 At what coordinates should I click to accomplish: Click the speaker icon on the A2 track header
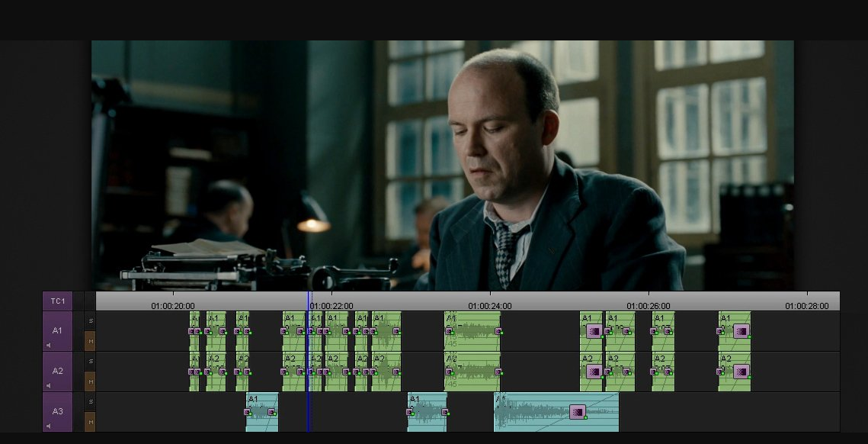50,386
